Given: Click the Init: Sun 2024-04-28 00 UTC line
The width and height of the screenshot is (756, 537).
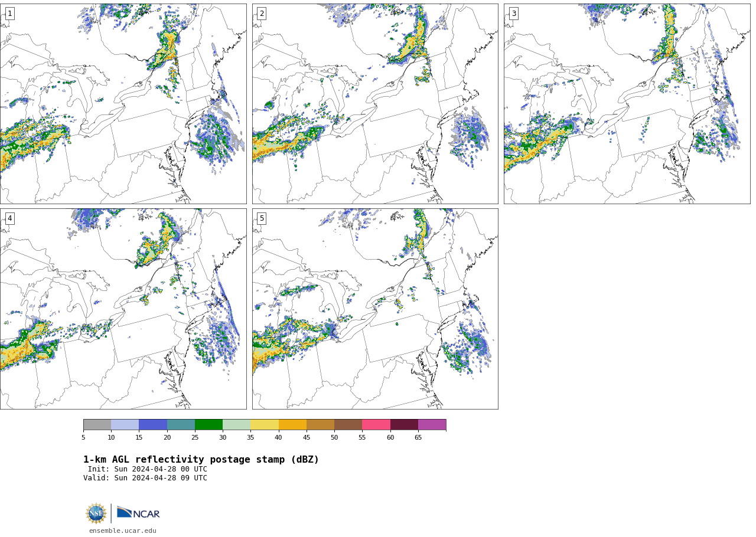Looking at the screenshot, I should pyautogui.click(x=148, y=469).
